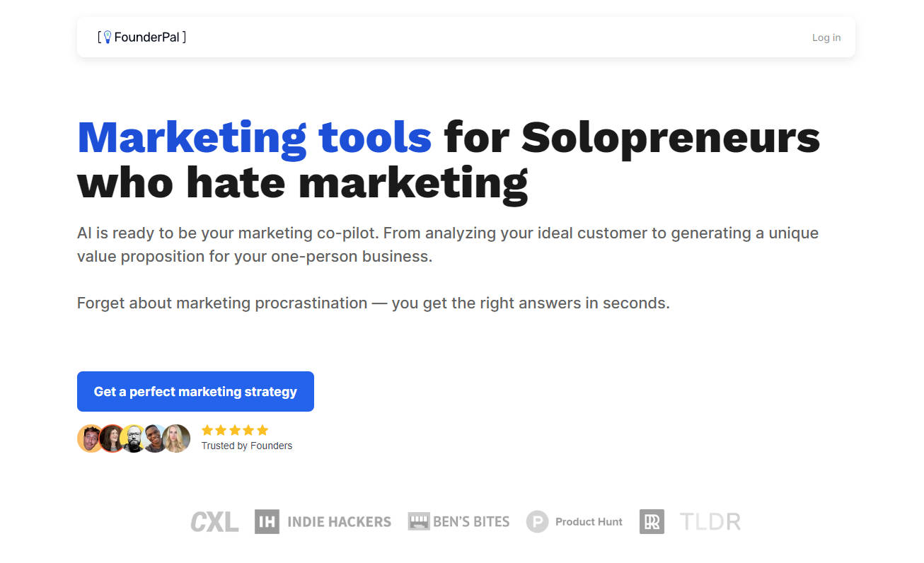Click the FounderPal brand name
Viewport: 924px width, 563px height.
coord(146,37)
